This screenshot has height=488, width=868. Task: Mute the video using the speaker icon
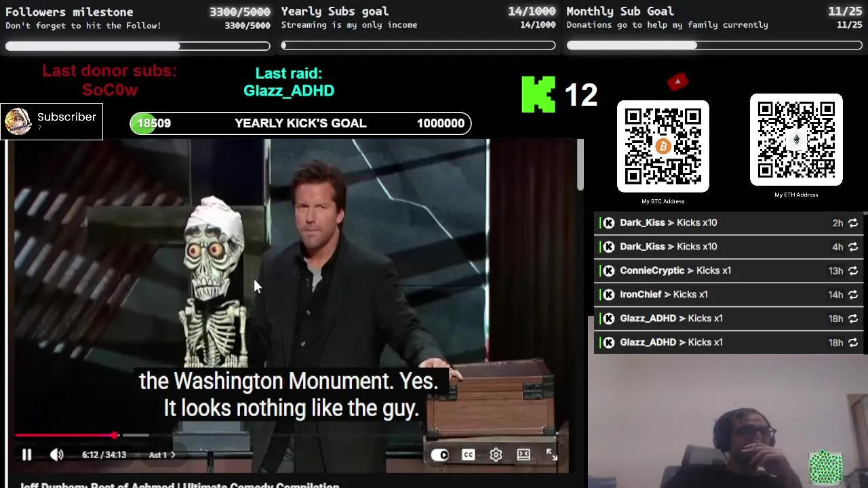57,455
